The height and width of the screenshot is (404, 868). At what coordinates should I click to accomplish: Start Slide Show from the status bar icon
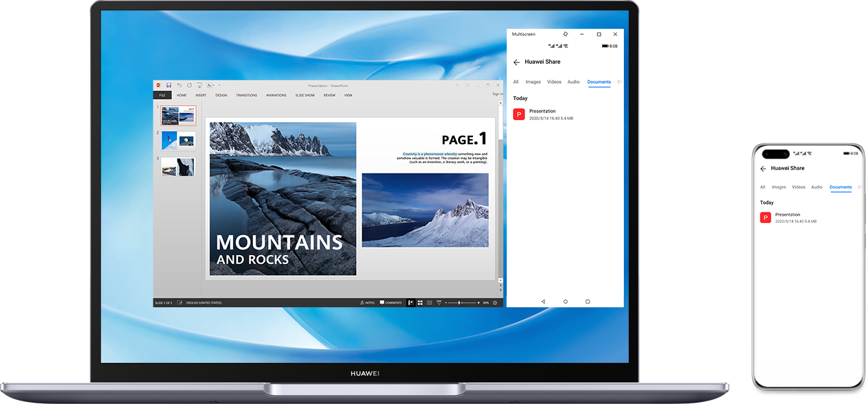439,302
